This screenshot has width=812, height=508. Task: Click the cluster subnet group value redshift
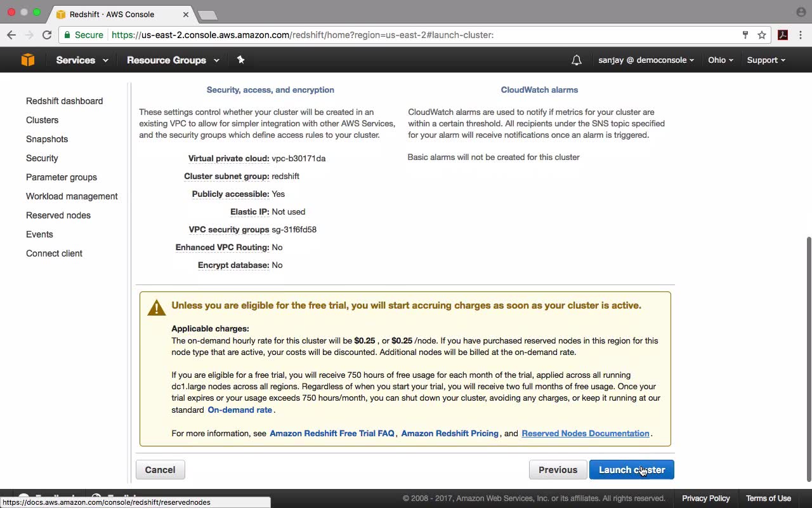pyautogui.click(x=285, y=176)
